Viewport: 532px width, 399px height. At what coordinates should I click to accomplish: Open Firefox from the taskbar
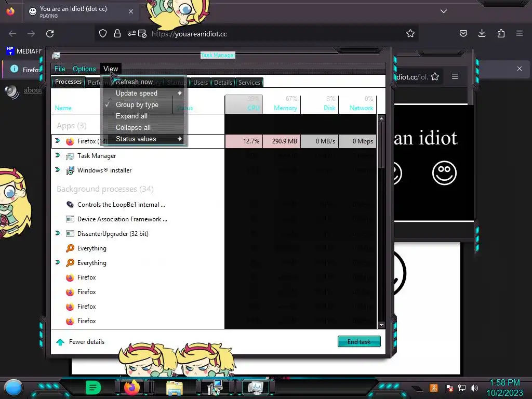click(x=131, y=388)
